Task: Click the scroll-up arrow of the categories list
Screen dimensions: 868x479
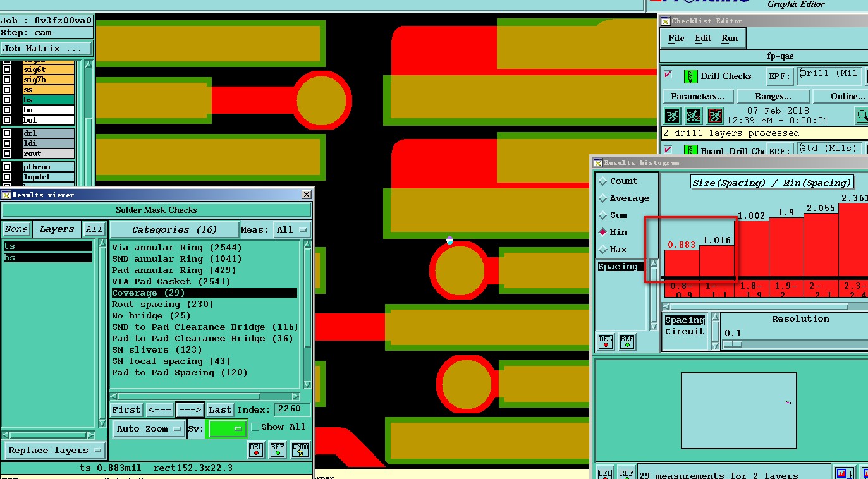Action: click(x=307, y=245)
